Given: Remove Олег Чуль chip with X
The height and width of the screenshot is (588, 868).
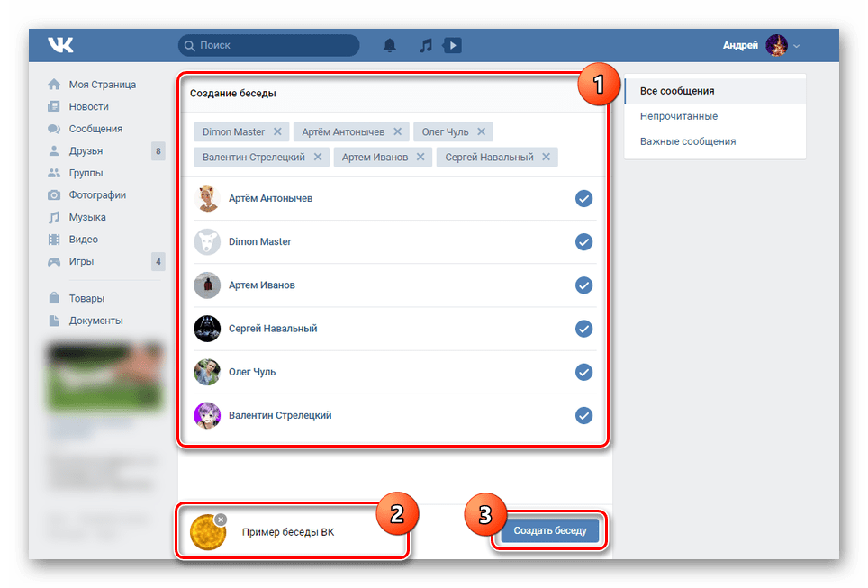Looking at the screenshot, I should (x=481, y=131).
